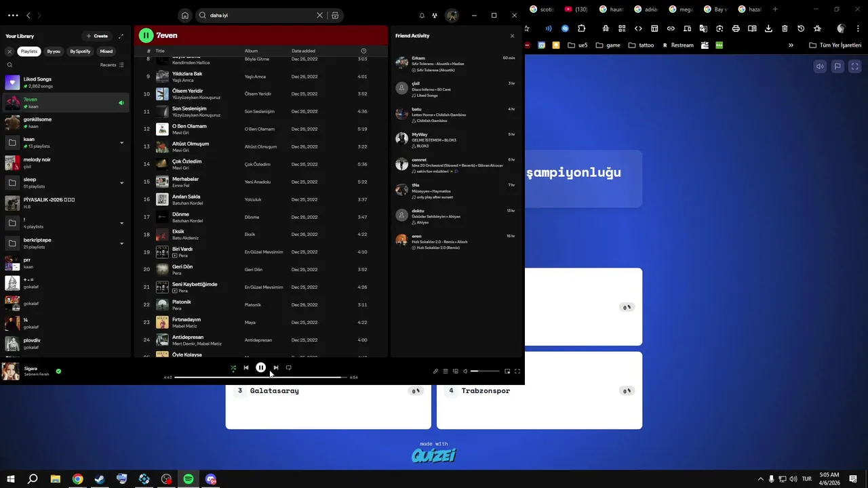This screenshot has width=868, height=488.
Task: Click 'Antidepresan' track cover thumbnail
Action: pyautogui.click(x=162, y=340)
